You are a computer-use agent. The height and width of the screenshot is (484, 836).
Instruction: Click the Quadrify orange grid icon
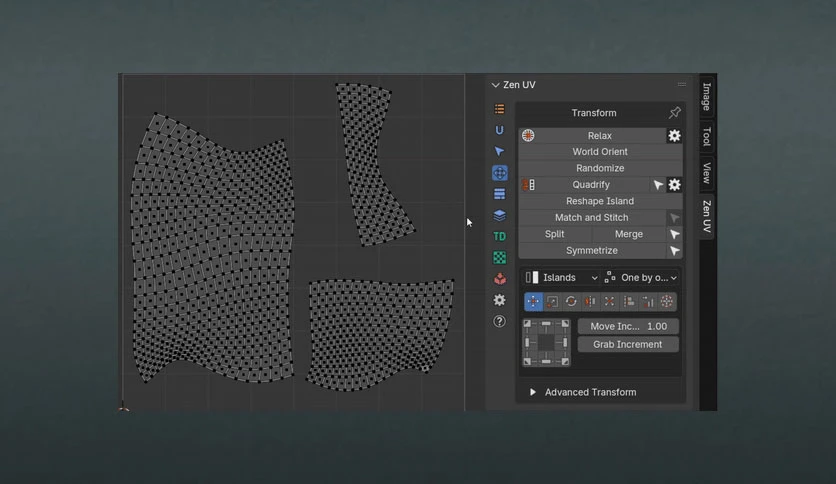(x=528, y=184)
